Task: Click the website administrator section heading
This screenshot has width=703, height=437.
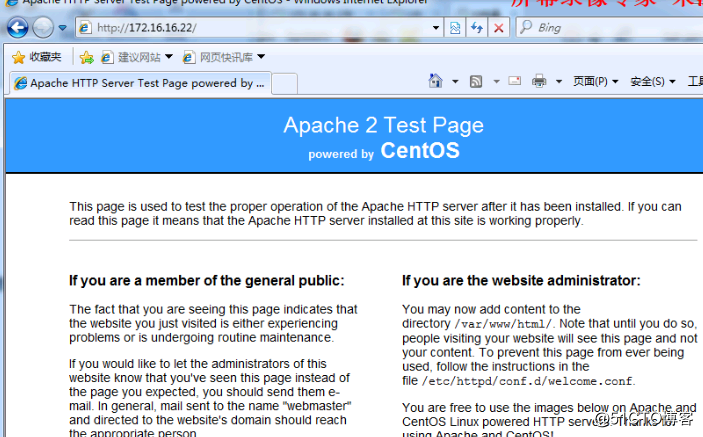Action: pos(521,281)
